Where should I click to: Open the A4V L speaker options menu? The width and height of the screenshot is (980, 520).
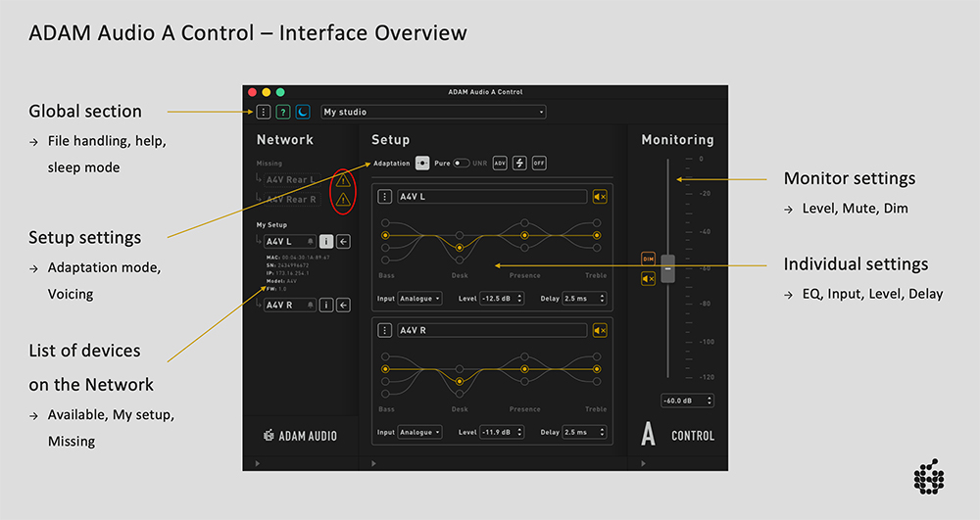[x=384, y=197]
